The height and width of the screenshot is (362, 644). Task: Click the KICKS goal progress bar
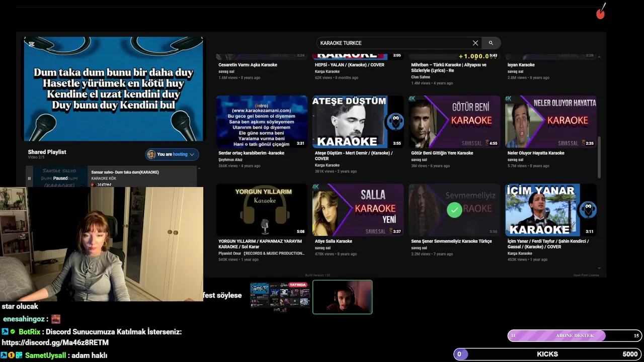tap(547, 354)
